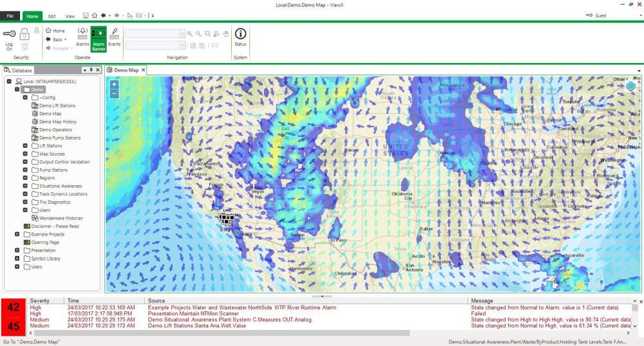
Task: Open the map layers icon at top right
Action: [630, 86]
